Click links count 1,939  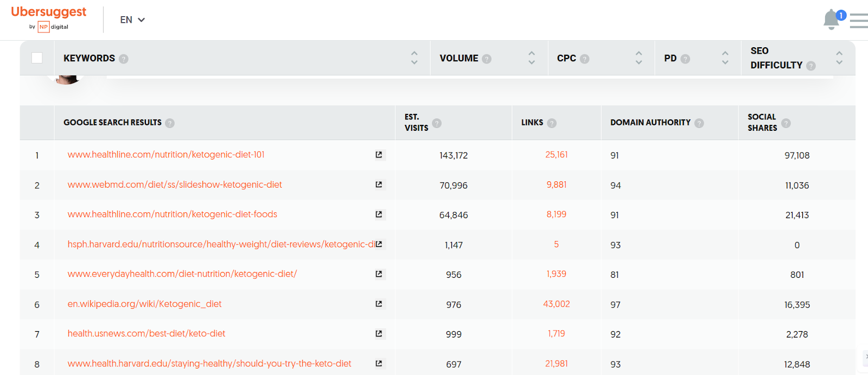pos(557,274)
